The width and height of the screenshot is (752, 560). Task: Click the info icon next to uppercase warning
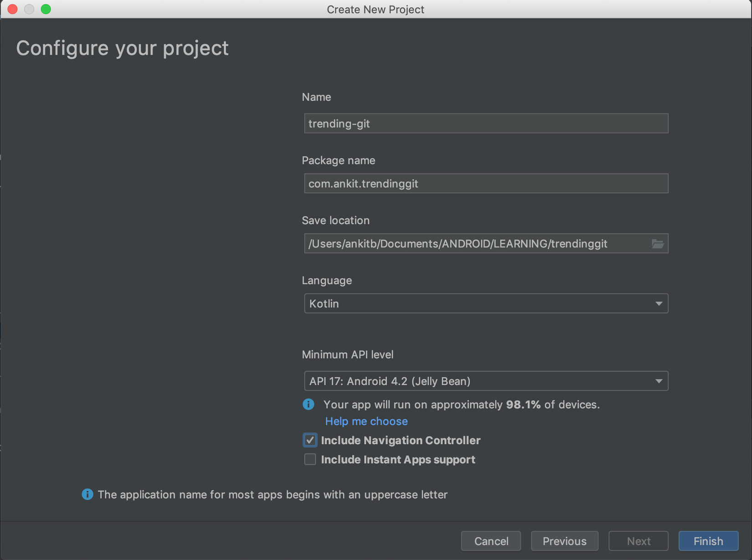[88, 494]
